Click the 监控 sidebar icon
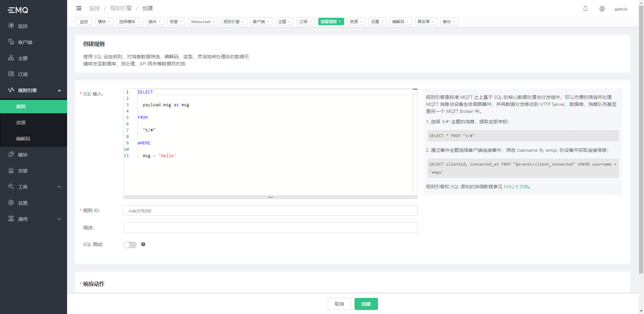 click(x=11, y=26)
